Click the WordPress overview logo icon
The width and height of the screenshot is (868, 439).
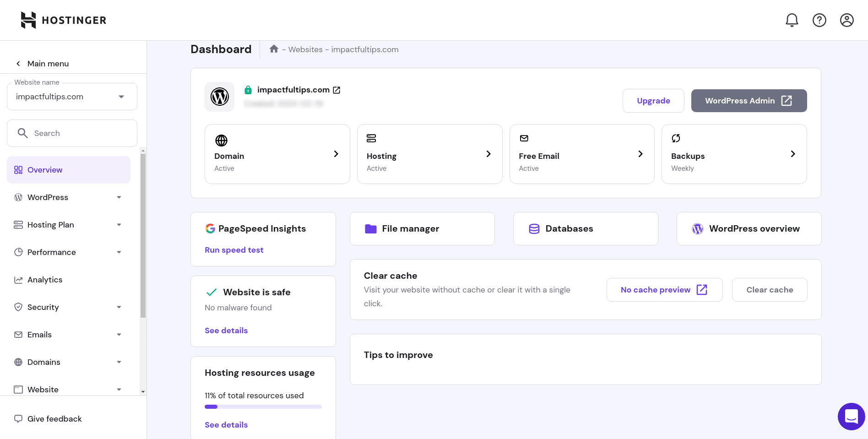pyautogui.click(x=698, y=229)
